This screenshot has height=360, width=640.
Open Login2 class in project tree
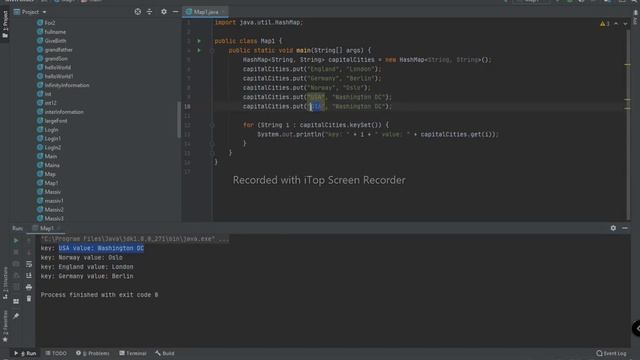(x=49, y=147)
